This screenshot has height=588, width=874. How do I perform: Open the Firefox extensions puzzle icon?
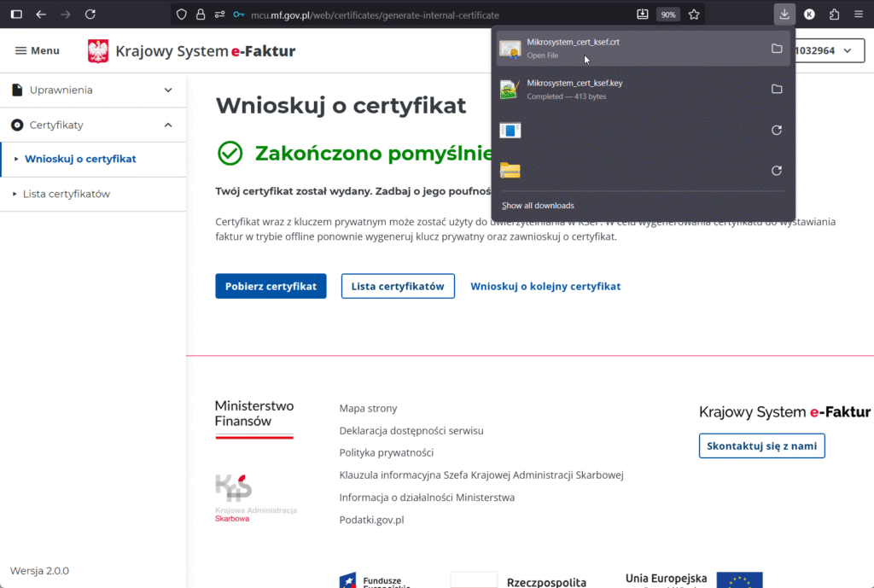point(834,15)
